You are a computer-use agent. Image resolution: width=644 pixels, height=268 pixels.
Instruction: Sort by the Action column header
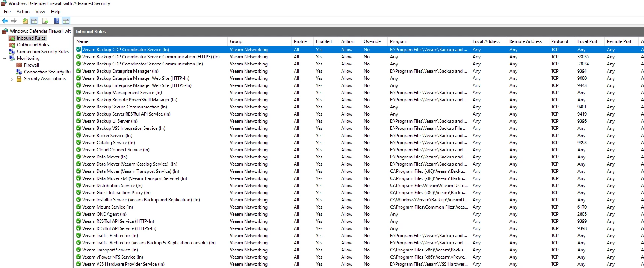point(350,41)
